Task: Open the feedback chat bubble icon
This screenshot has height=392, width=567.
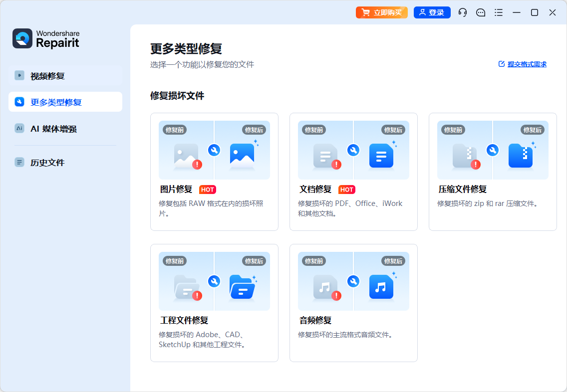Action: point(481,12)
